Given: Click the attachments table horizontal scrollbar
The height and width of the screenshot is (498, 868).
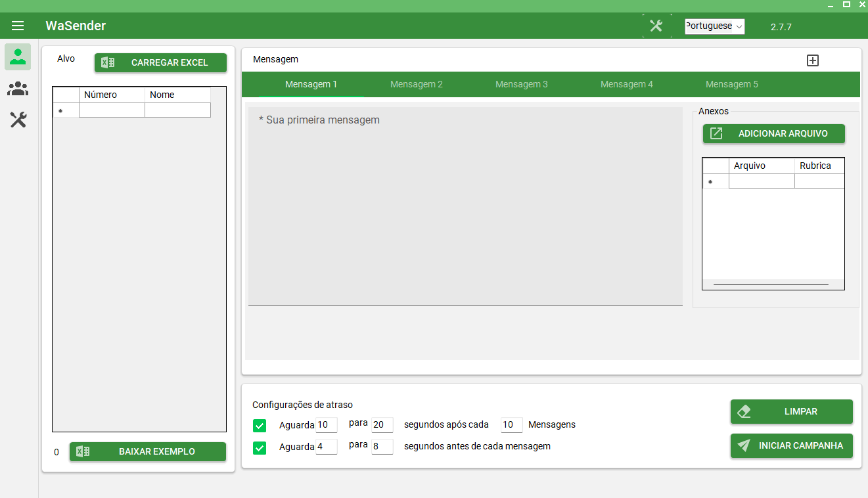Looking at the screenshot, I should click(770, 284).
